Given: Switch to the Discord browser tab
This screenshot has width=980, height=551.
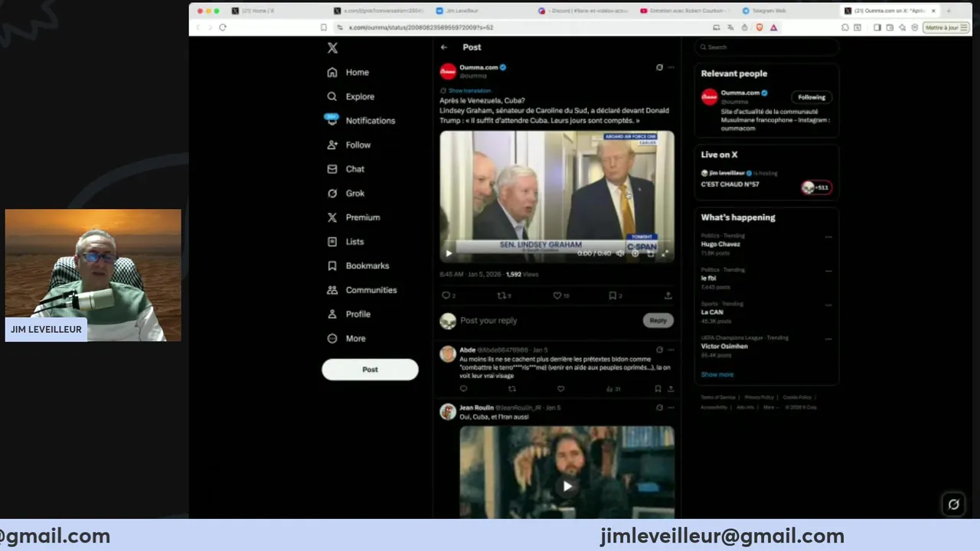Looking at the screenshot, I should coord(583,11).
